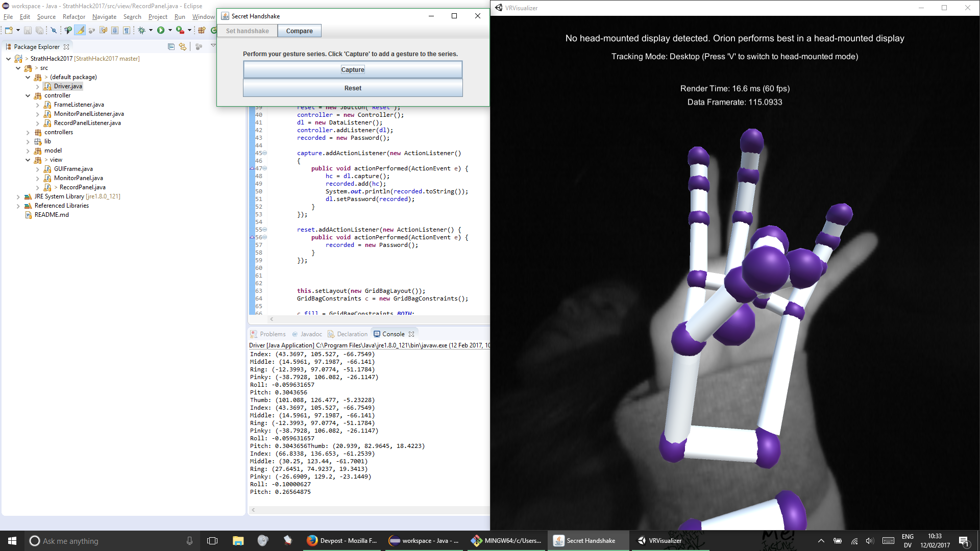Toggle Link with Editor in Package Explorer
Viewport: 980px width, 551px height.
pyautogui.click(x=183, y=47)
